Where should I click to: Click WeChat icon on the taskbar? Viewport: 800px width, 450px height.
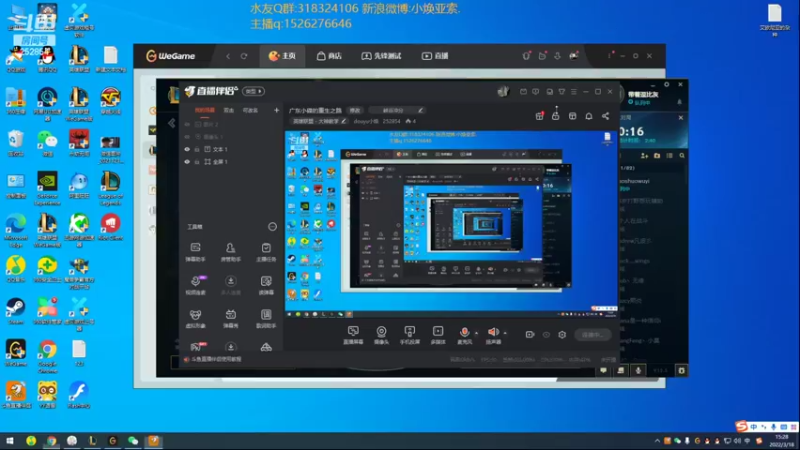133,440
